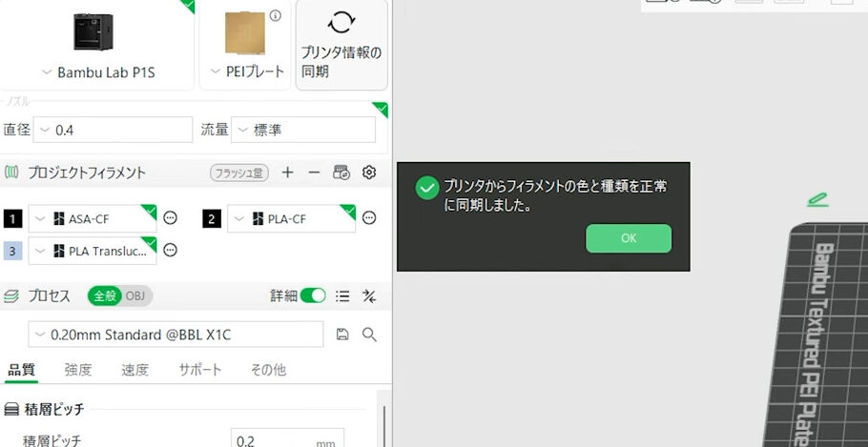Click filament 3 light blue color swatch
The image size is (868, 447).
click(x=12, y=252)
